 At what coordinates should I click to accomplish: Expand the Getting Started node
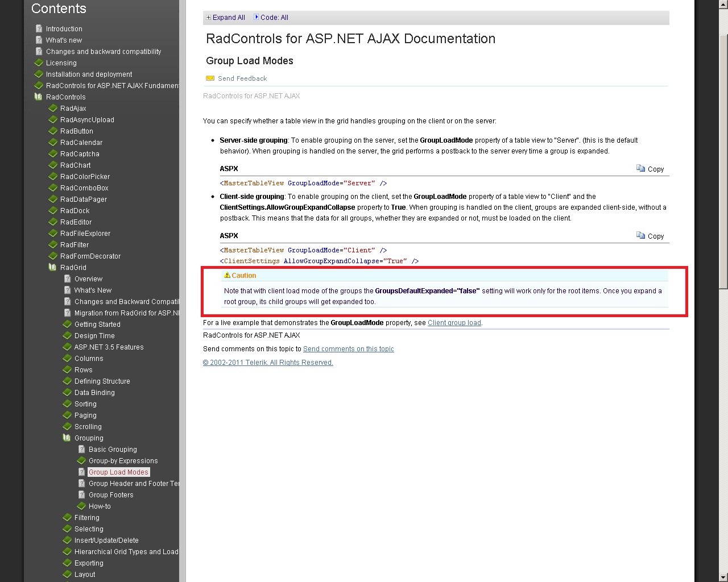click(x=67, y=324)
